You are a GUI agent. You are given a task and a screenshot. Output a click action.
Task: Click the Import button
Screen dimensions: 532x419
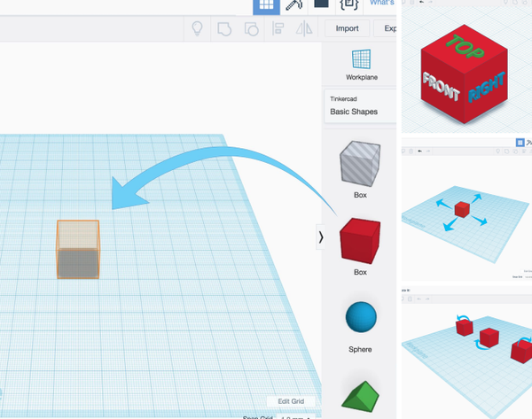click(x=347, y=28)
